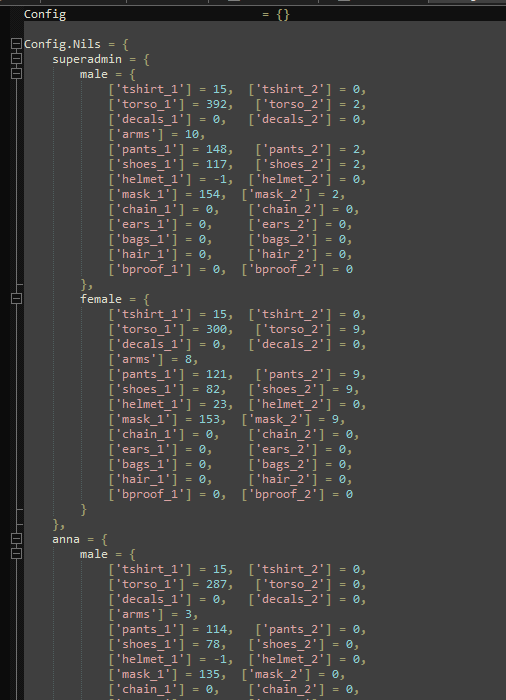Select mask_1 value 135
Viewport: 506px width, 700px height.
(209, 675)
